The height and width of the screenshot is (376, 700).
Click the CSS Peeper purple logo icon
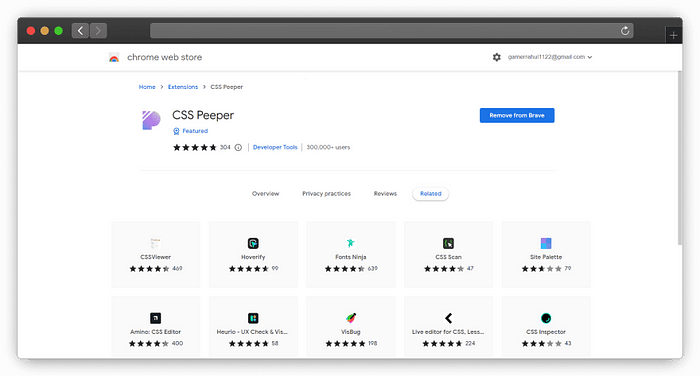coord(151,120)
